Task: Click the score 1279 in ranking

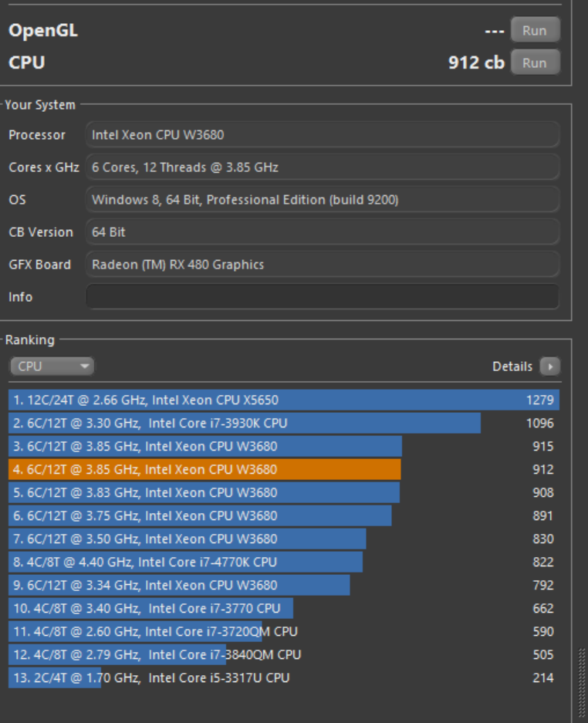Action: tap(540, 400)
